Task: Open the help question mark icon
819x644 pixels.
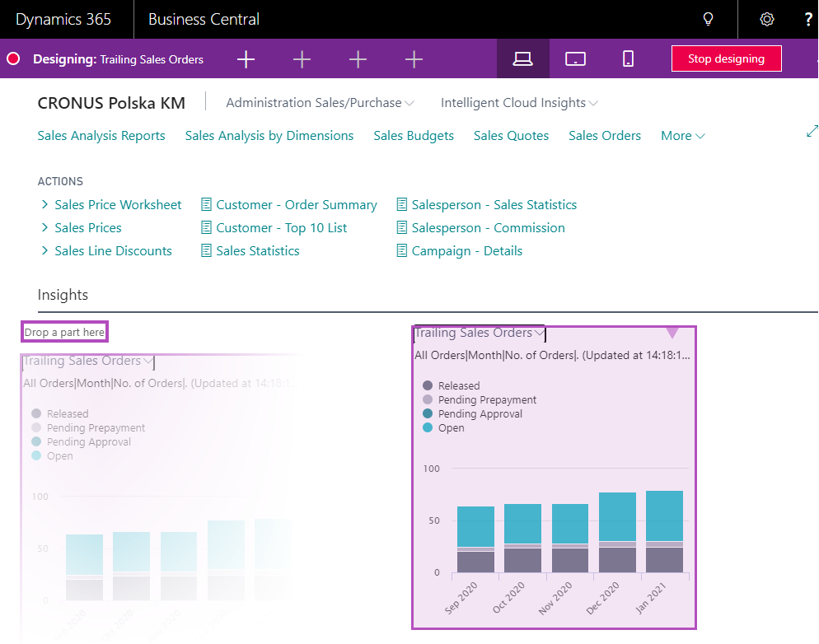Action: click(x=808, y=19)
